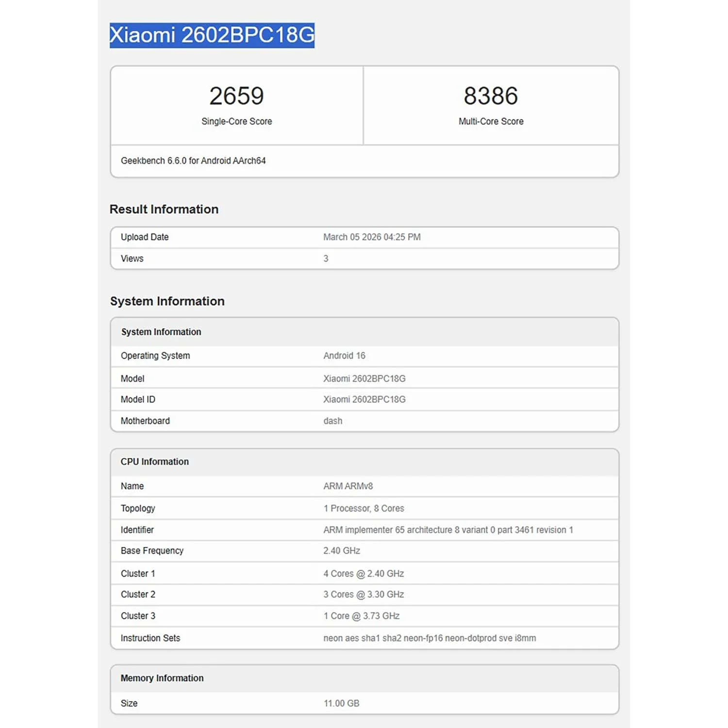Click the Instruction Sets value list
The height and width of the screenshot is (728, 728).
pos(430,638)
